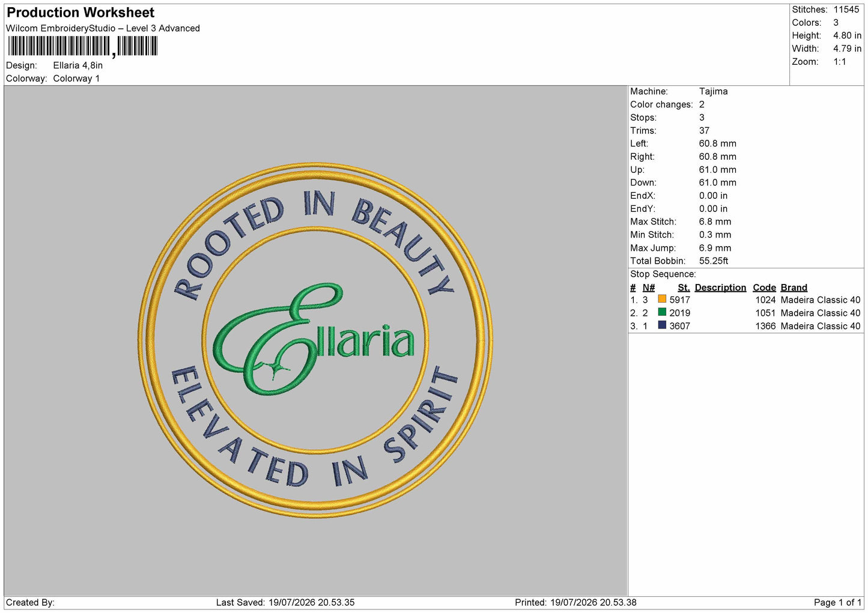The width and height of the screenshot is (868, 613).
Task: Click 'Madeira Classic 40' in the 1024 row
Action: [x=821, y=300]
